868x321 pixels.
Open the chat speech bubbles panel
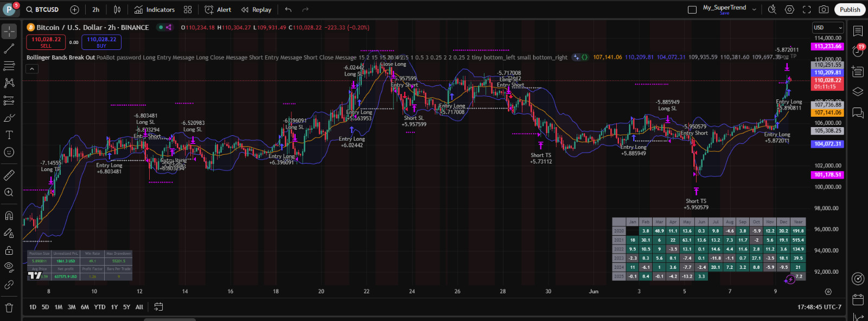click(858, 112)
